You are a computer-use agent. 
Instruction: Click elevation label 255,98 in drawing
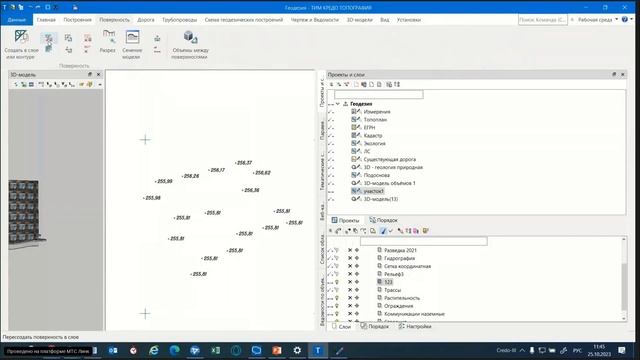[x=152, y=198]
